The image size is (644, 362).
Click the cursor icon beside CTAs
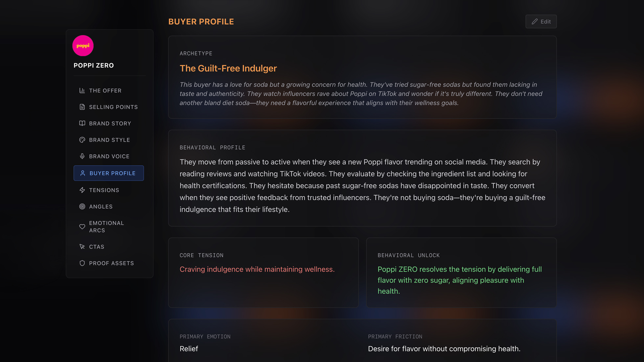coord(82,247)
